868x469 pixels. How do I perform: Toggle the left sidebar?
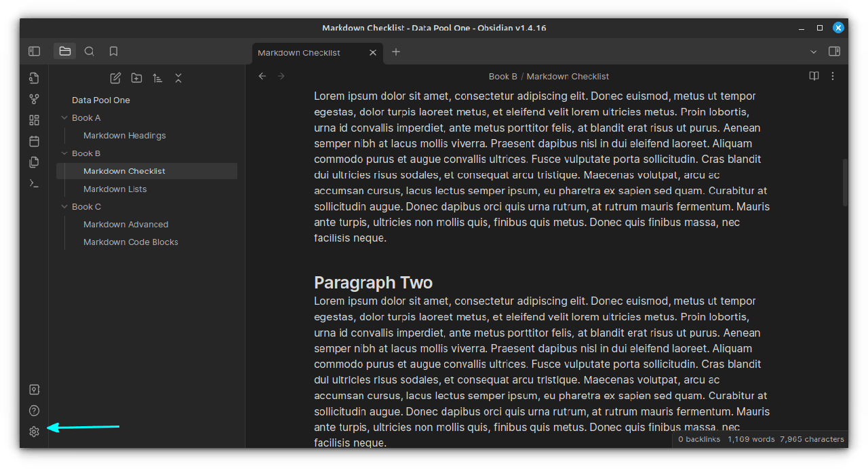pyautogui.click(x=34, y=52)
